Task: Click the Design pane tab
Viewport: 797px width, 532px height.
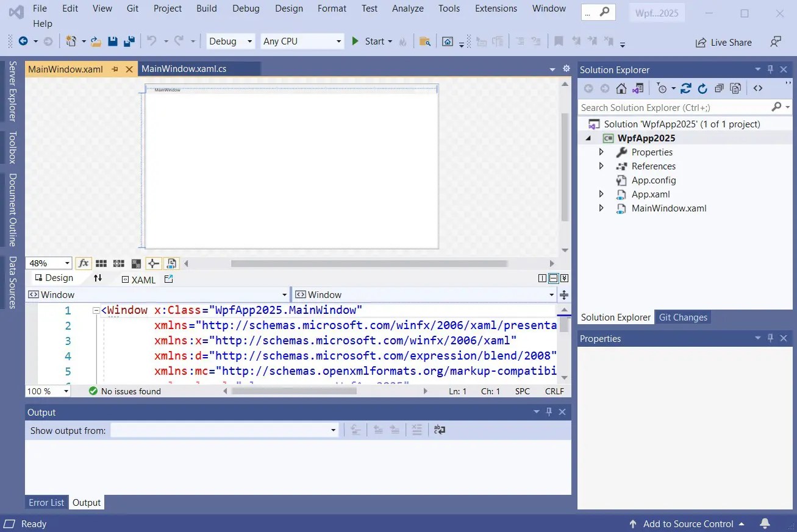Action: tap(54, 278)
